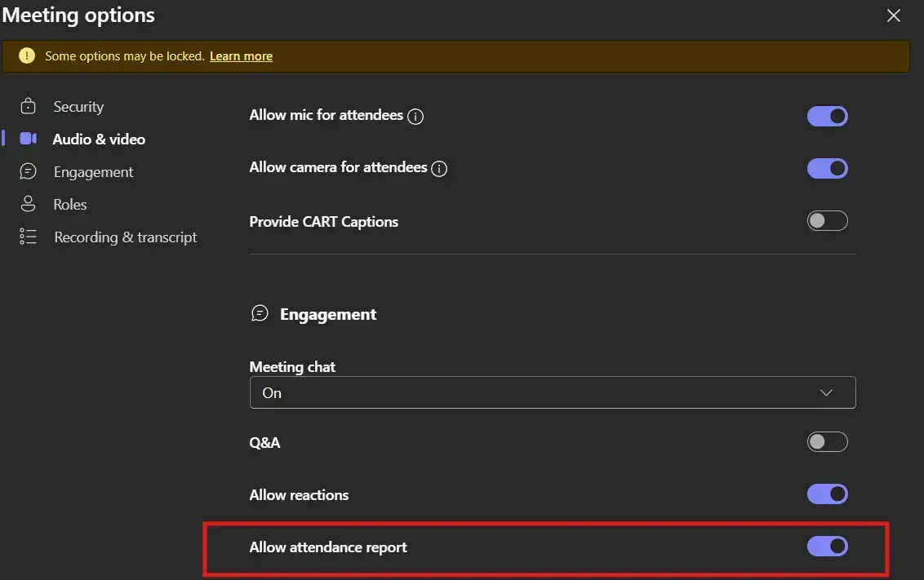The height and width of the screenshot is (580, 924).
Task: Open the Security section
Action: (x=78, y=107)
